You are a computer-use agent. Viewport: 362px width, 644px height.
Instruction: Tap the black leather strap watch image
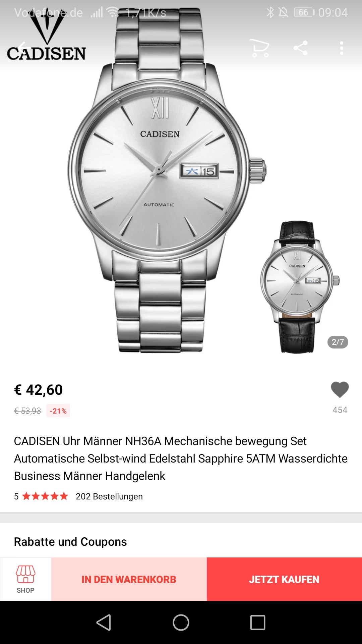pyautogui.click(x=299, y=287)
